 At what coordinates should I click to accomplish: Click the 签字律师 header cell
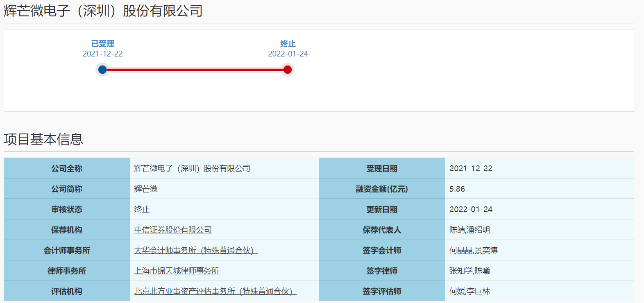coord(382,271)
